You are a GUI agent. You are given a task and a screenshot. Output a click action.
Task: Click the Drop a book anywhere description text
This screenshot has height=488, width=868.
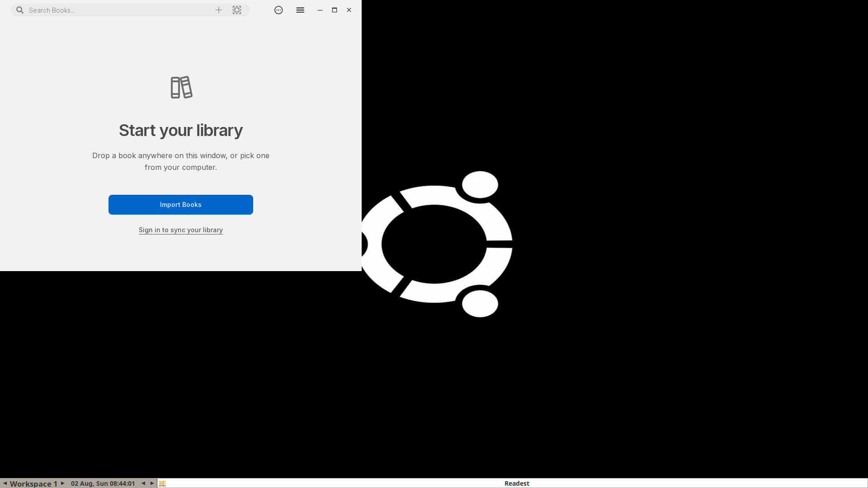coord(181,161)
